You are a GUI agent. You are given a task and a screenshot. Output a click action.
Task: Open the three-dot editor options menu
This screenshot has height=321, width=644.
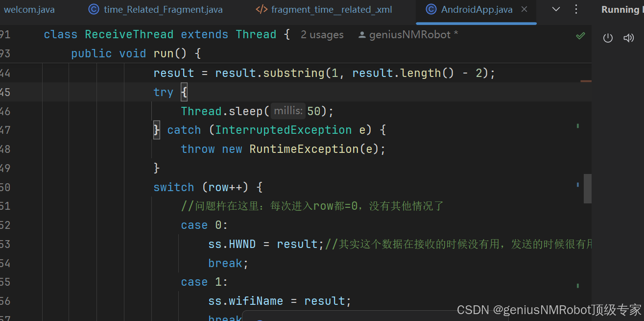pos(576,9)
